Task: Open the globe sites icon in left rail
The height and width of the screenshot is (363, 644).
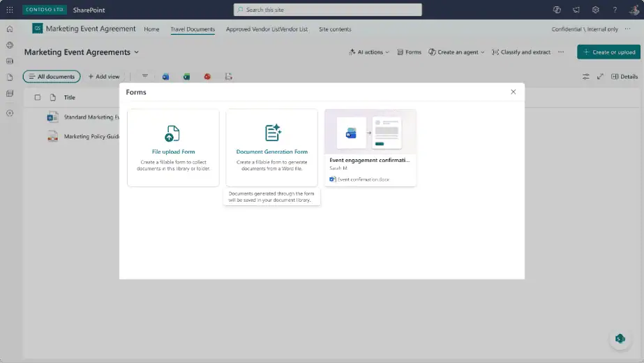Action: 10,45
